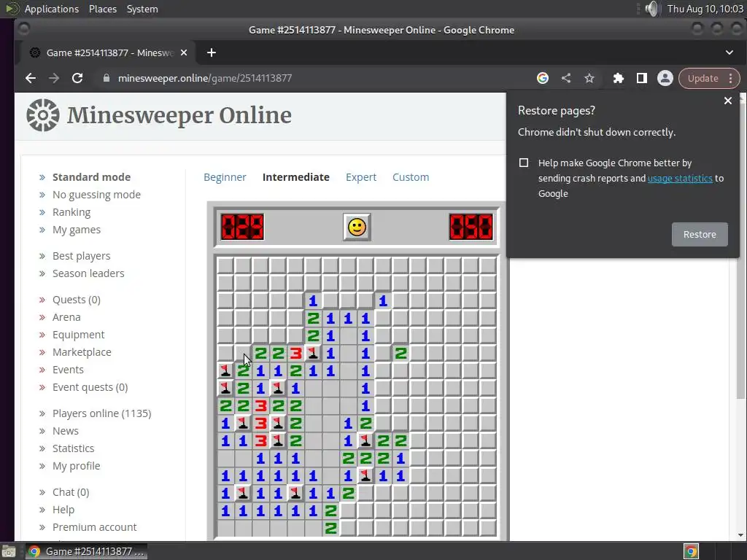Click the green 2 near right side of board
747x560 pixels.
point(400,354)
